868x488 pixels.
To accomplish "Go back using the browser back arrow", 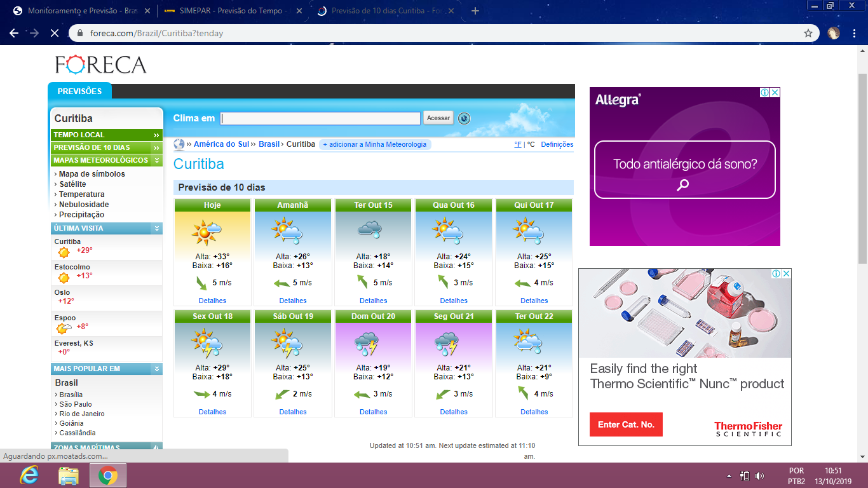I will pyautogui.click(x=14, y=33).
